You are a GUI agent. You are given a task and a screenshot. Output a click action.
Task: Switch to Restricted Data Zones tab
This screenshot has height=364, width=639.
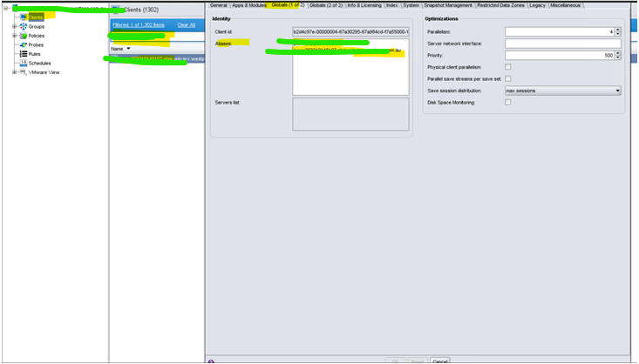pos(500,5)
